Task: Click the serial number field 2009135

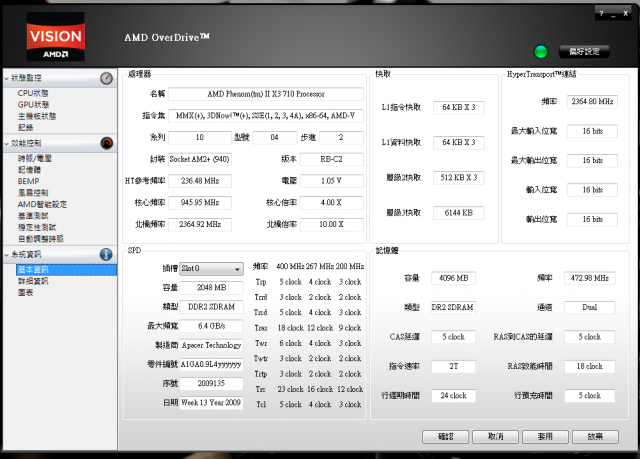Action: click(x=211, y=384)
